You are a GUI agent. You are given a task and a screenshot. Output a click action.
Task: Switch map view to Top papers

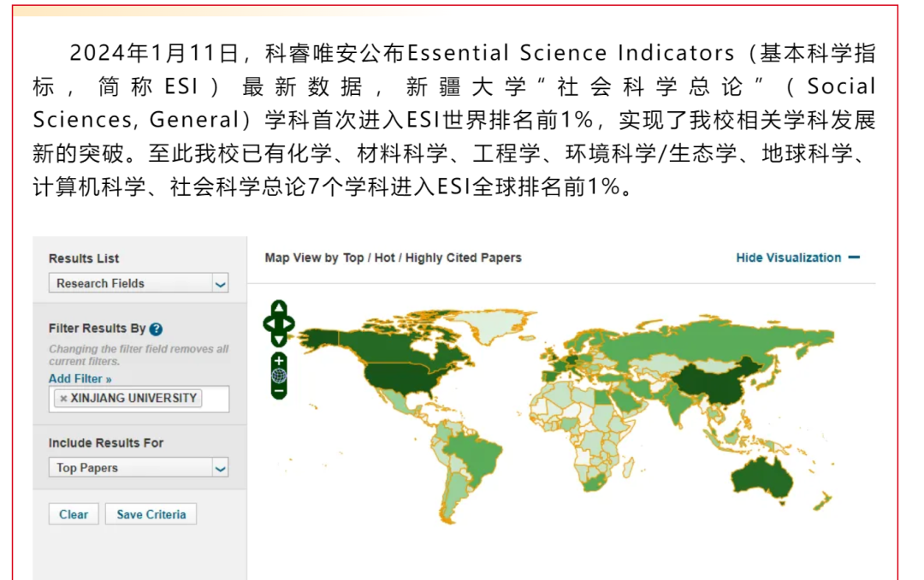353,257
